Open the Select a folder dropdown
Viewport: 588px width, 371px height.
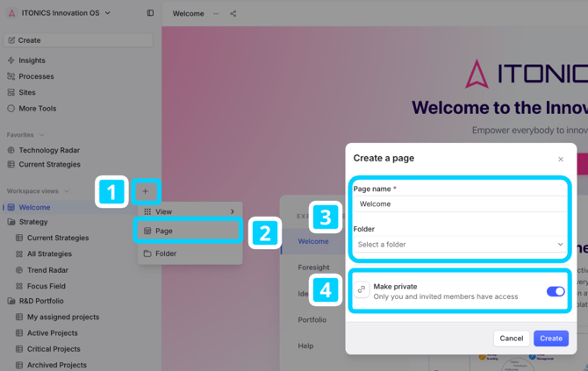click(x=460, y=245)
